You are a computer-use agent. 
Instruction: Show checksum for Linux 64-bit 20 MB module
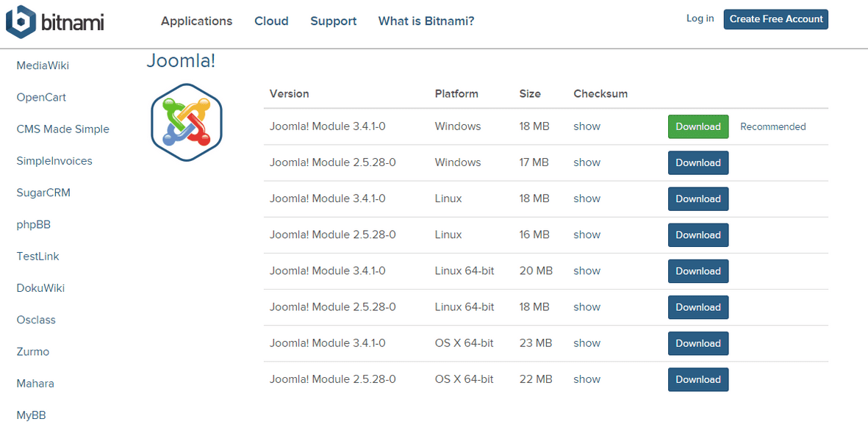coord(587,270)
